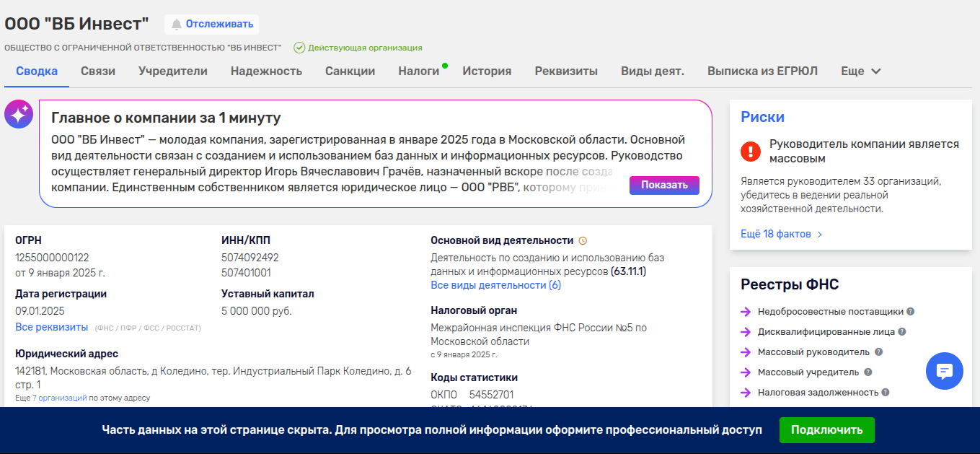Screen dimensions: 980x454
Task: Click help icon next to Массовый руководитель
Action: (878, 352)
